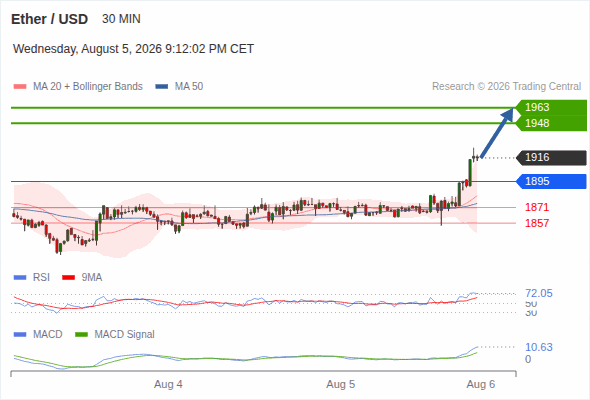Click the MACD blue legend swatch

(20, 335)
